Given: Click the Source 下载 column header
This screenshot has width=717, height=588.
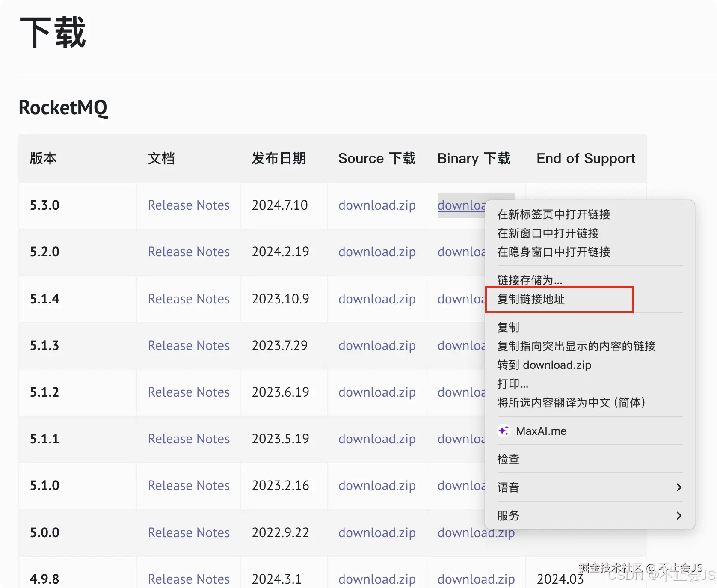Looking at the screenshot, I should (377, 158).
